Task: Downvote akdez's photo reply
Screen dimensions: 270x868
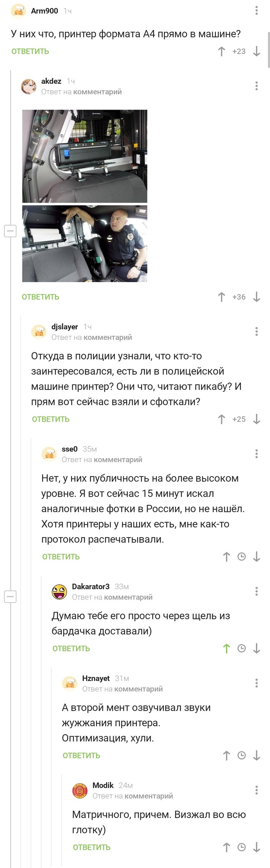Action: (x=256, y=297)
